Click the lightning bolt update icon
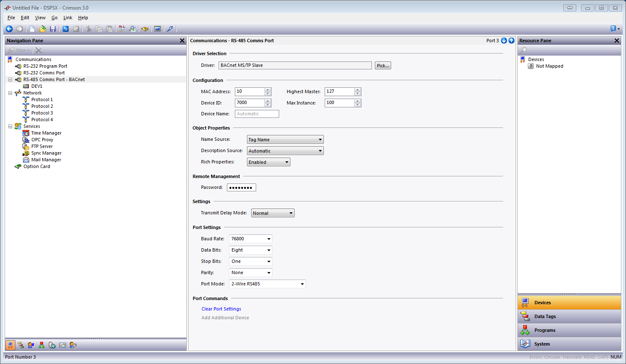 (170, 29)
